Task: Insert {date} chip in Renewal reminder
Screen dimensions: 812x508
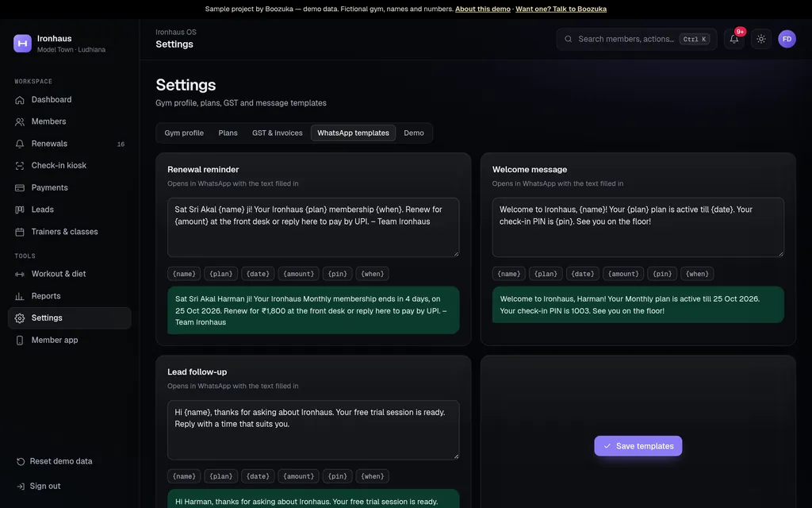Action: coord(258,274)
